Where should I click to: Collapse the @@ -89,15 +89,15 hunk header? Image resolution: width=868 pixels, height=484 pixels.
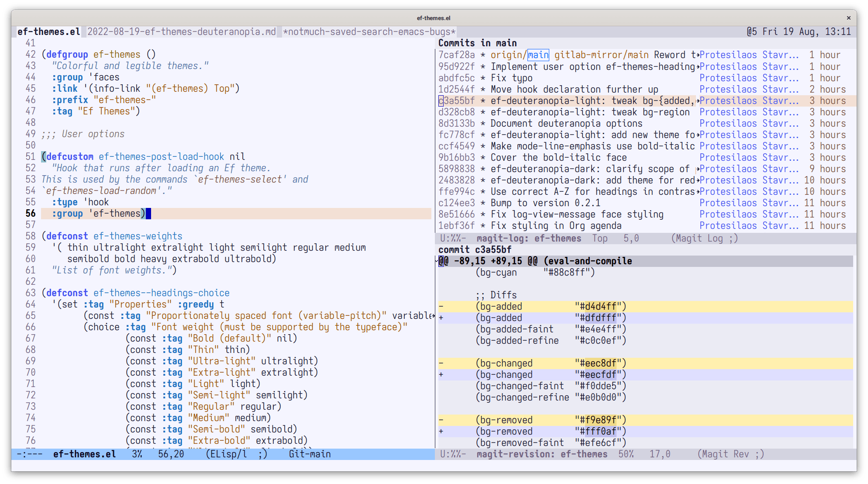[646, 261]
